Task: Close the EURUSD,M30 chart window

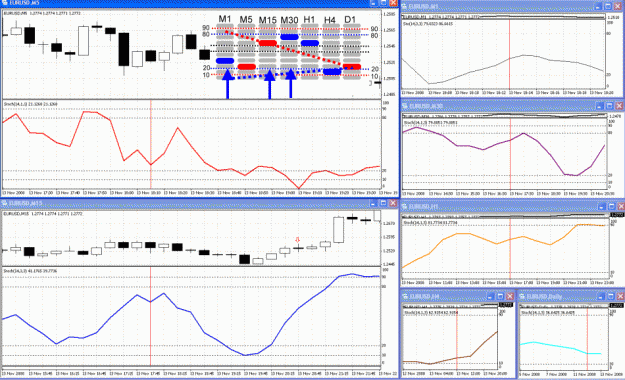Action: pyautogui.click(x=619, y=106)
